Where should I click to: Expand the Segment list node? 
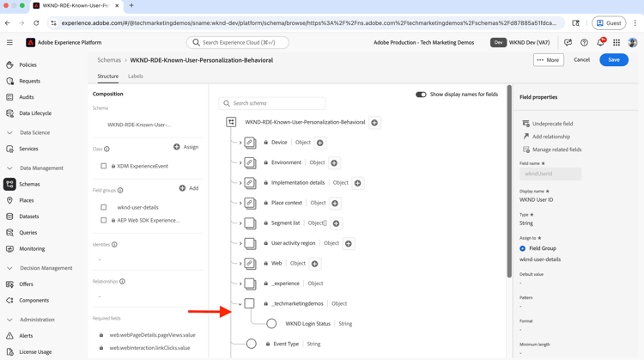point(240,223)
